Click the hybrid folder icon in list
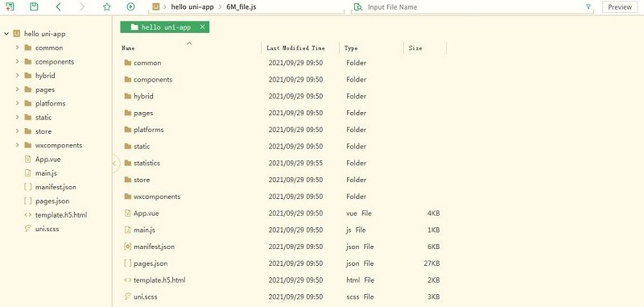 pyautogui.click(x=128, y=96)
